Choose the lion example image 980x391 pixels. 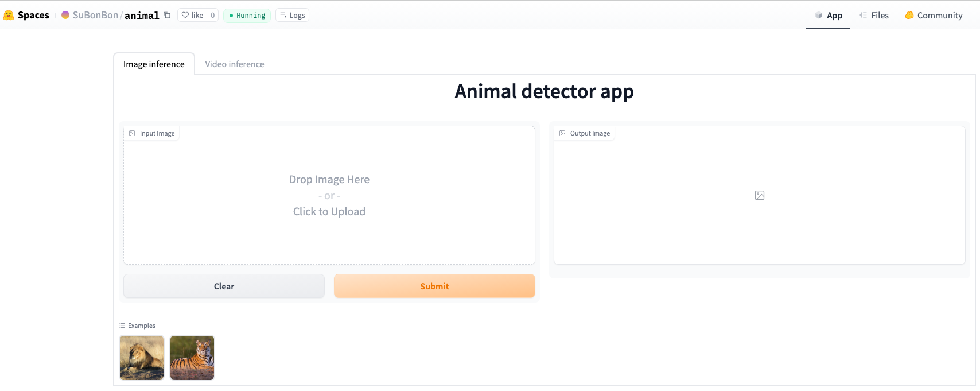coord(142,358)
